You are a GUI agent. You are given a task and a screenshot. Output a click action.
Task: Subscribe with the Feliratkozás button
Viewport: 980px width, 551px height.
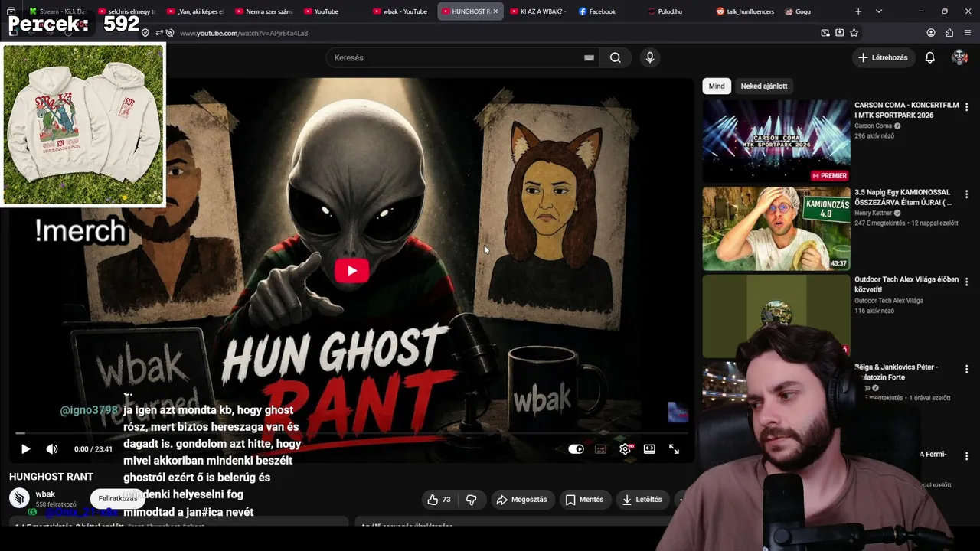[x=117, y=499]
